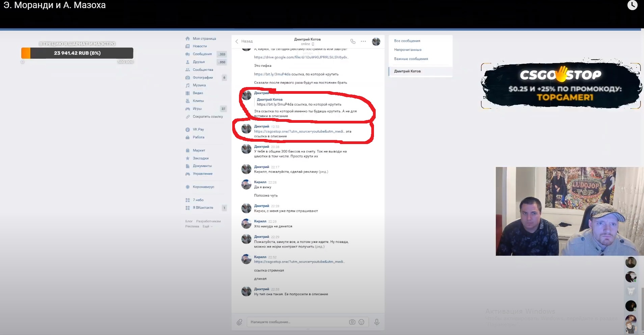Viewport: 644px width, 335px height.
Task: Go back with Назад button
Action: (x=244, y=41)
